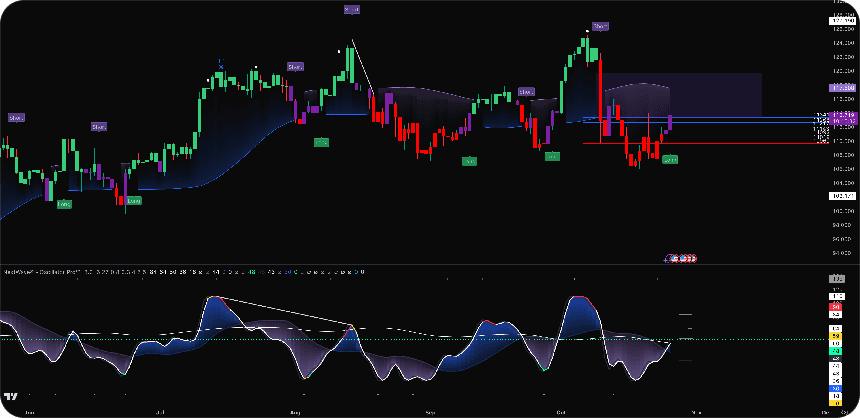Click the Short signal label at the chart's top edge
Image resolution: width=860 pixels, height=418 pixels.
(x=352, y=9)
